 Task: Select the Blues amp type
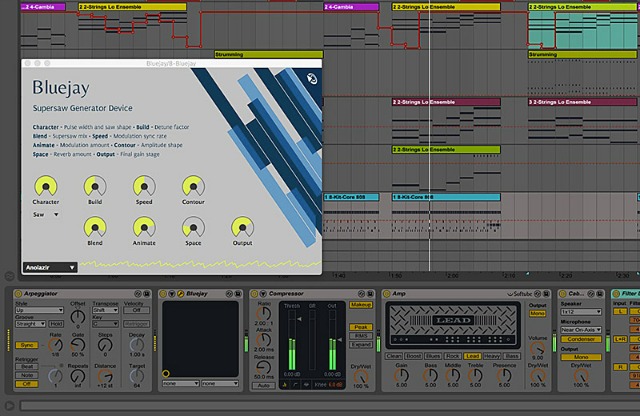433,356
